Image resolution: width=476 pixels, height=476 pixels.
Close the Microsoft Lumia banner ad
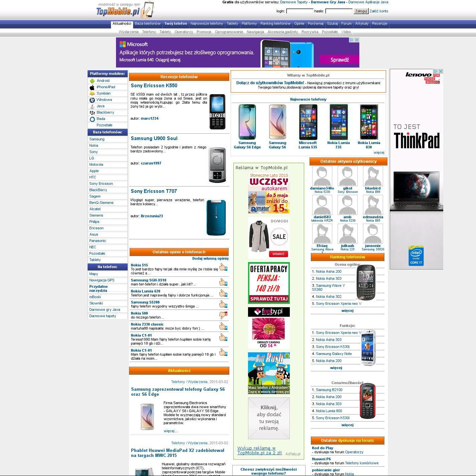tap(357, 40)
